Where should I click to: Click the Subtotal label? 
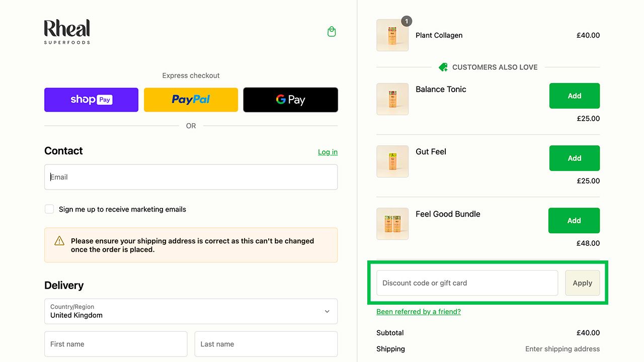(390, 333)
